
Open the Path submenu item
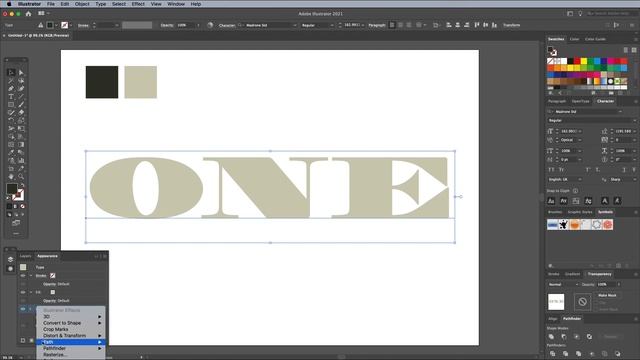click(71, 342)
